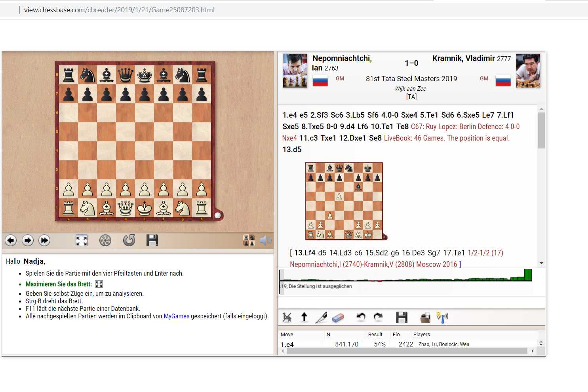Promote variation with the up arrow icon
This screenshot has width=588, height=392.
[x=304, y=317]
